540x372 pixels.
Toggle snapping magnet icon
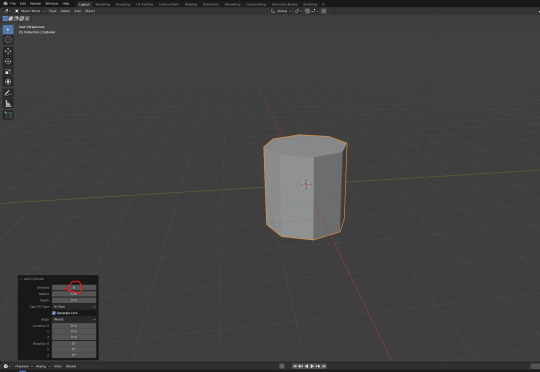[x=307, y=11]
